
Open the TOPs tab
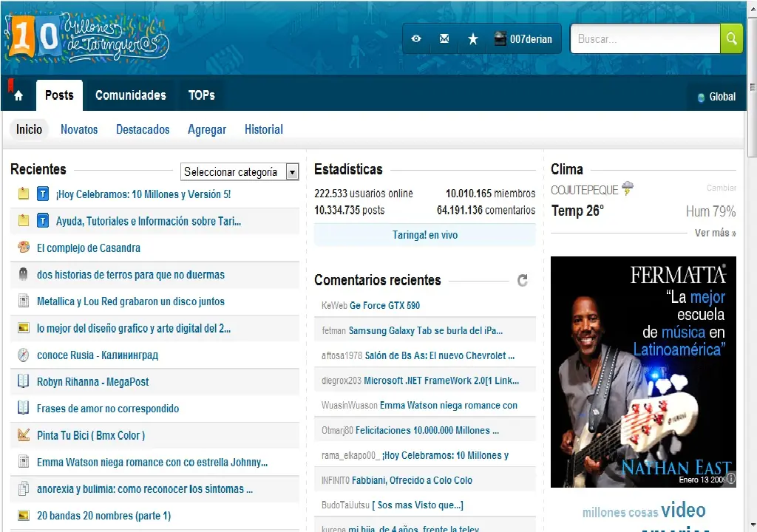click(x=201, y=95)
